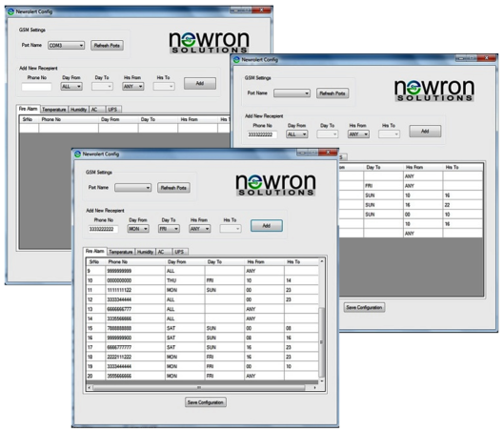Click the Newrolert icon in right window title bar
This screenshot has width=504, height=432.
point(237,59)
